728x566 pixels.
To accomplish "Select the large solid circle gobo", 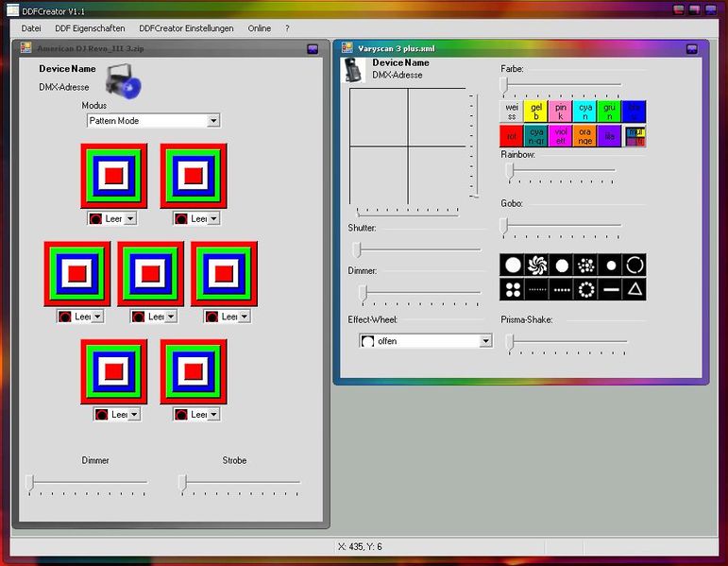I will point(513,266).
